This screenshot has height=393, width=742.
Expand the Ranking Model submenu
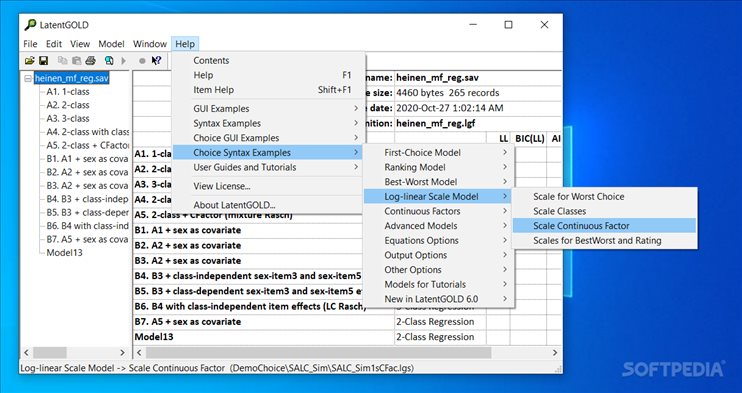click(x=438, y=167)
